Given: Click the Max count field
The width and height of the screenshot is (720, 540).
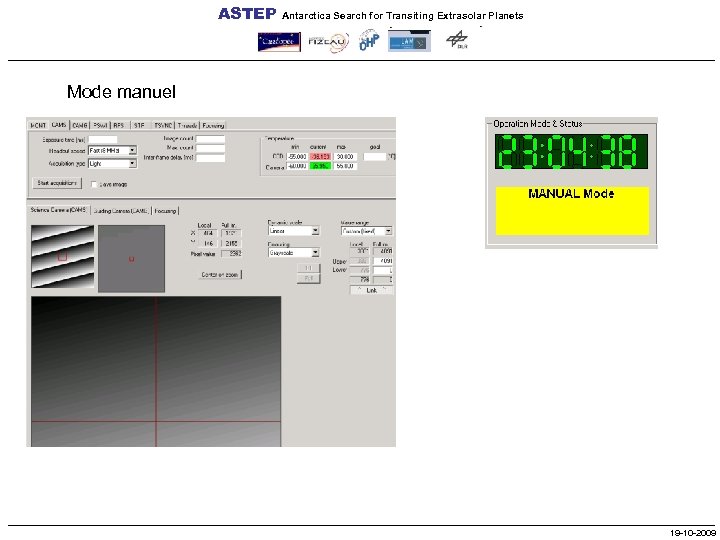Looking at the screenshot, I should [x=210, y=148].
